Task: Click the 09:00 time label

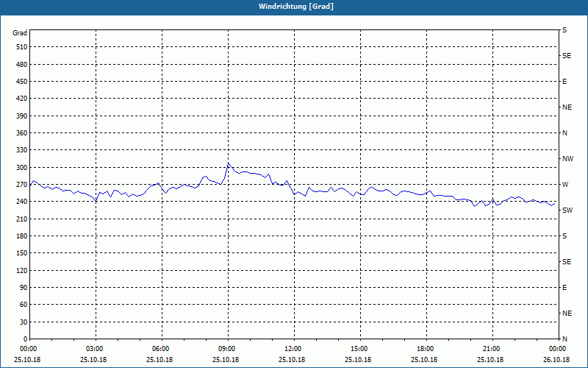Action: pyautogui.click(x=228, y=348)
